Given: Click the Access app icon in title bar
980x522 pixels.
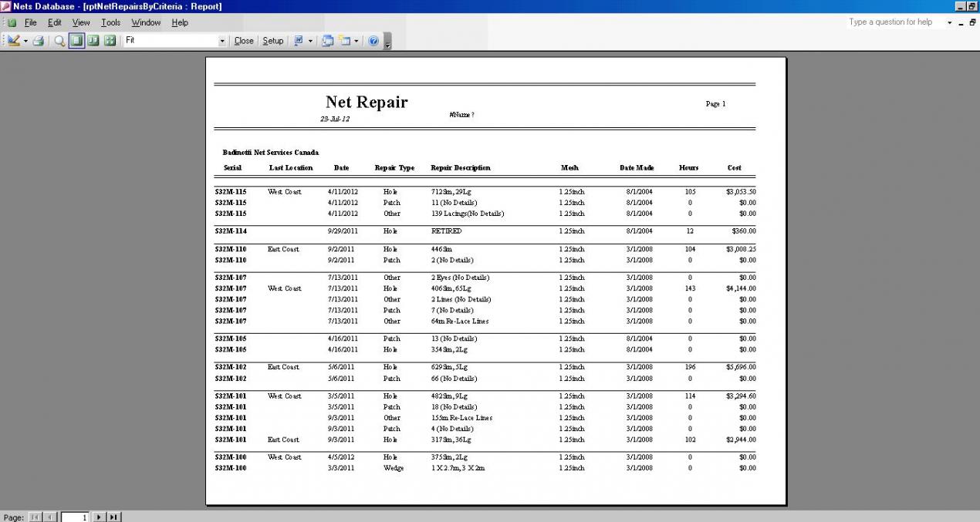Looking at the screenshot, I should click(x=6, y=6).
